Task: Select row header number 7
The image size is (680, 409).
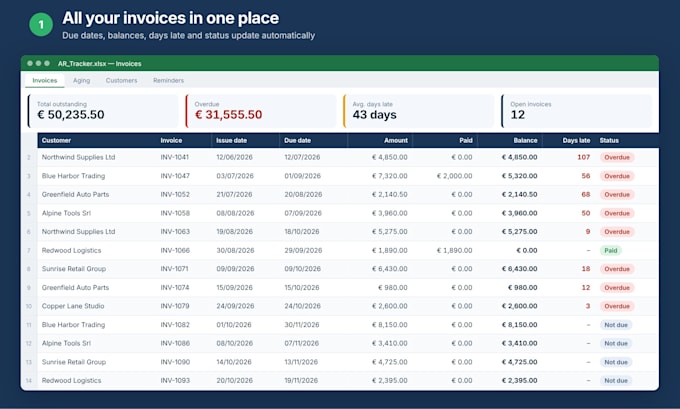Action: coord(29,250)
